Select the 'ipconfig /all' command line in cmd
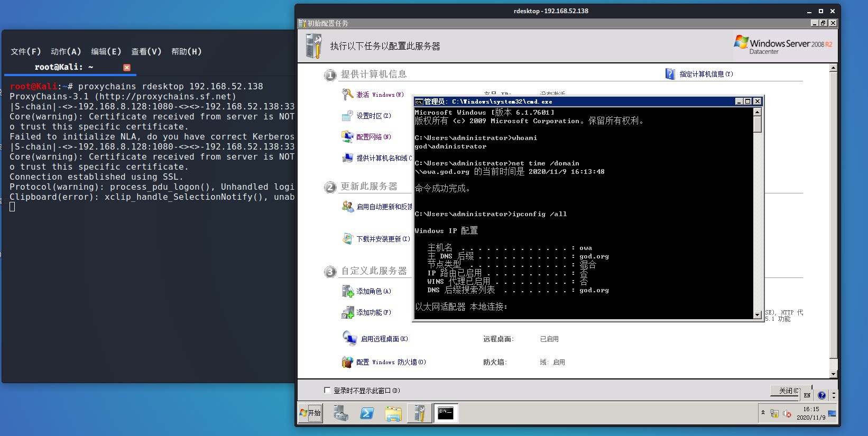The width and height of the screenshot is (868, 436). click(491, 214)
